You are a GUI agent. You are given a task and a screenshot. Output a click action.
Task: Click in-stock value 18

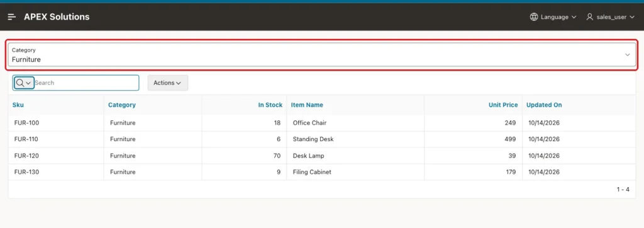(x=277, y=123)
